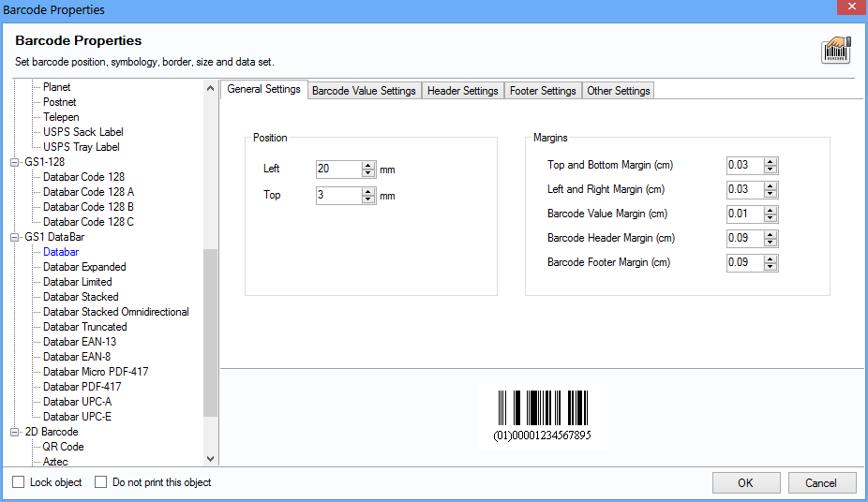The width and height of the screenshot is (868, 502).
Task: Click the Top position input field
Action: click(x=338, y=195)
